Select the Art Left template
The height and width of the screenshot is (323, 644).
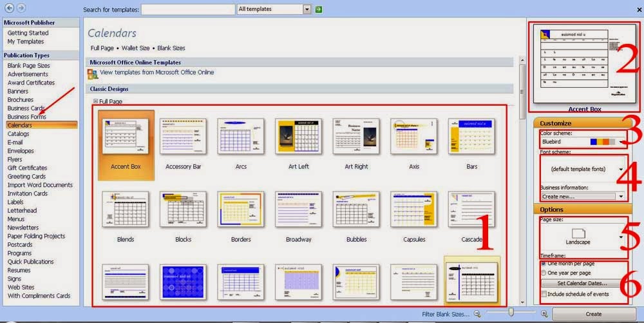tap(299, 137)
